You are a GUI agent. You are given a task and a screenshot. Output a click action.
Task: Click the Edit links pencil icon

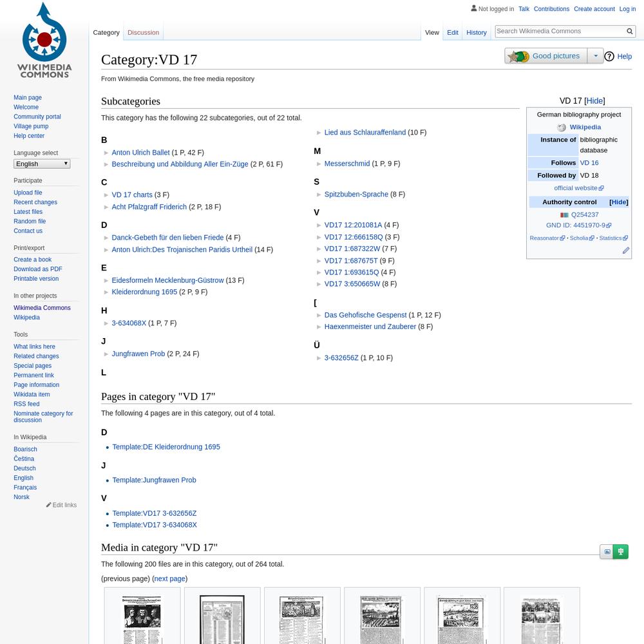[48, 505]
